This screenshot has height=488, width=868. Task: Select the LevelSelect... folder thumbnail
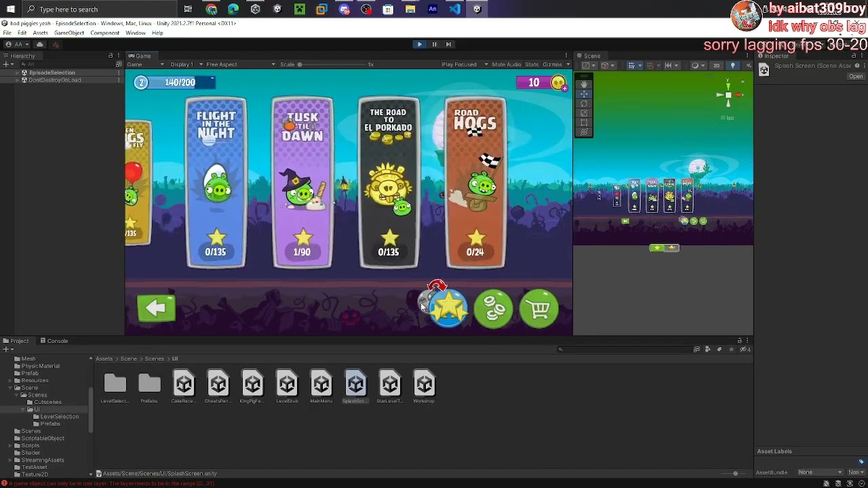(x=115, y=387)
